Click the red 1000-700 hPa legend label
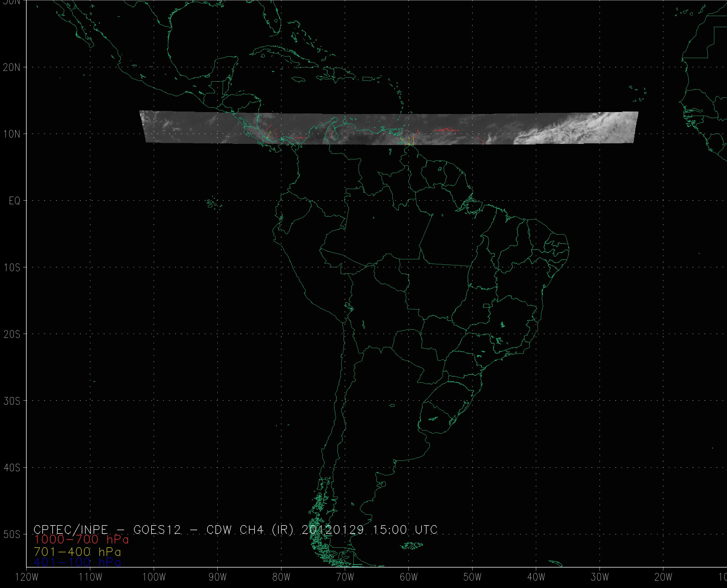Screen dimensions: 727x588 81,540
